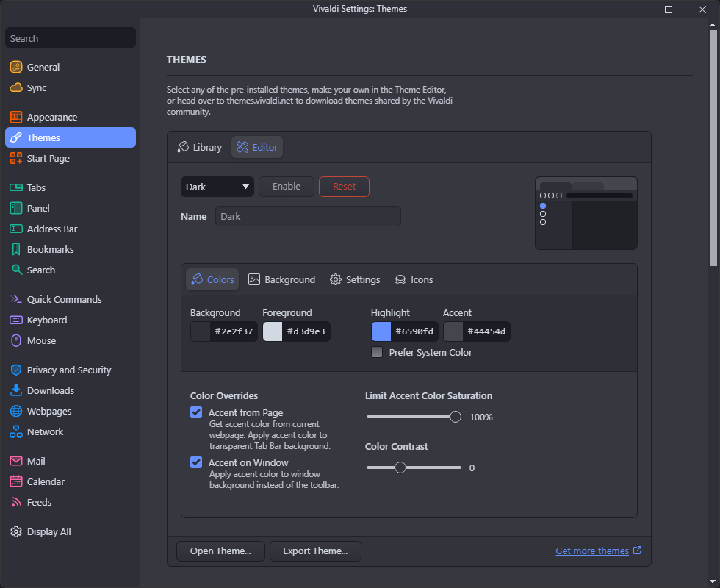Expand the Dark theme dropdown
The image size is (720, 588).
pyautogui.click(x=217, y=187)
